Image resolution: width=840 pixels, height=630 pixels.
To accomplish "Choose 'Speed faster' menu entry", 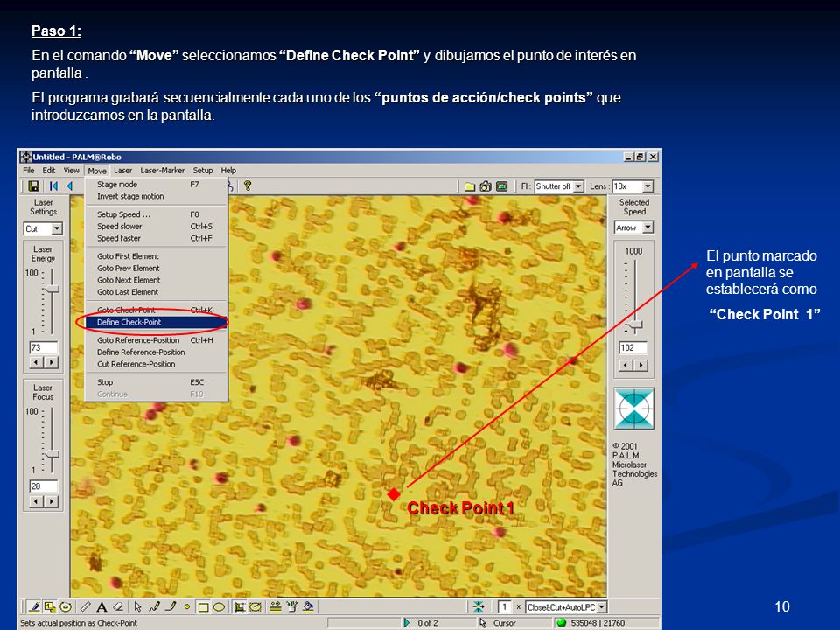I will (x=157, y=238).
